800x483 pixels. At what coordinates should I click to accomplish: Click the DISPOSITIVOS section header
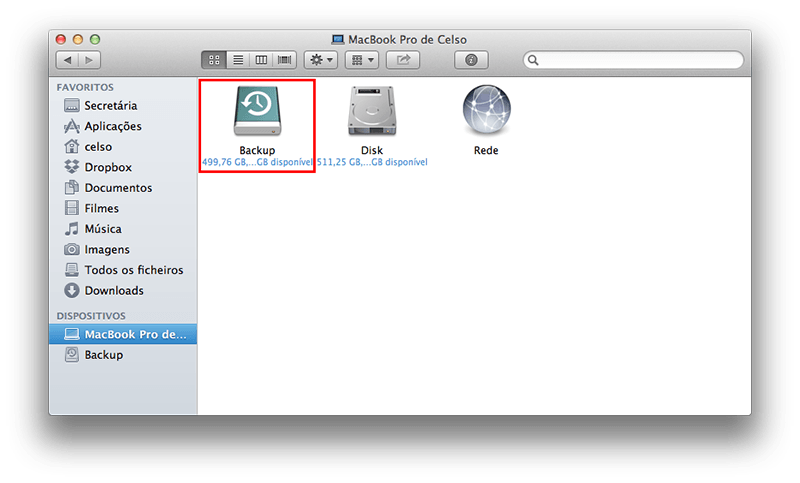91,316
